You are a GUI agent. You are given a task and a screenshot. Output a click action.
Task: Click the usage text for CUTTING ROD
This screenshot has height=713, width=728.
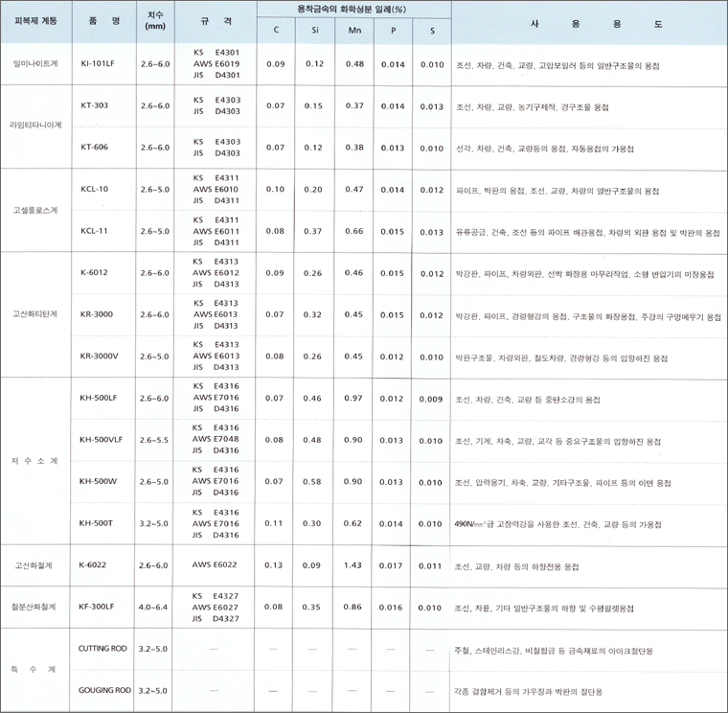pos(554,651)
